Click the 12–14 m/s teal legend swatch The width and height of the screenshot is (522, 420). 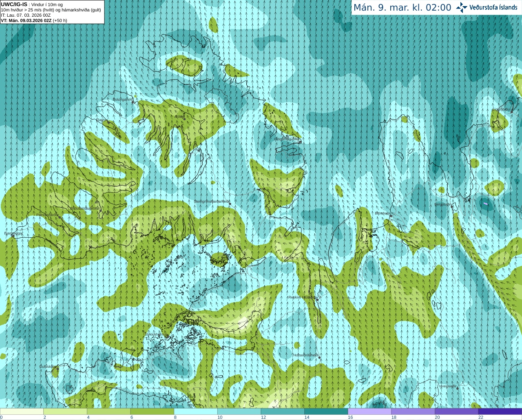pos(283,411)
